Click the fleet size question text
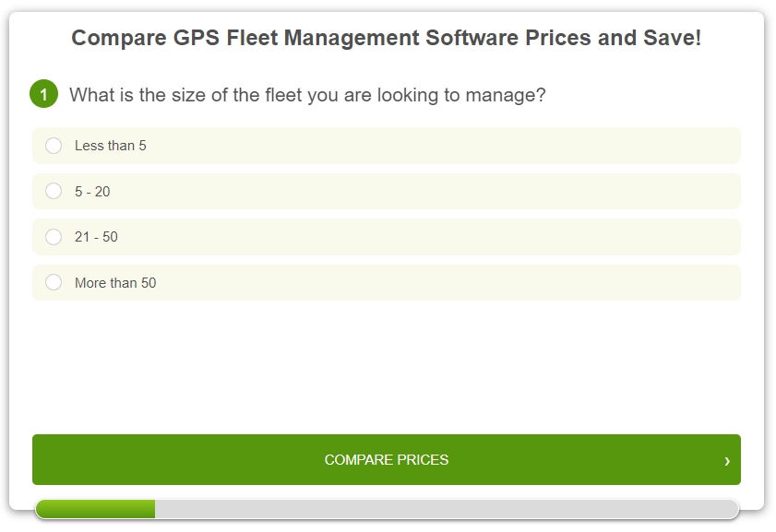Viewport: 776px width, 532px height. pyautogui.click(x=306, y=94)
